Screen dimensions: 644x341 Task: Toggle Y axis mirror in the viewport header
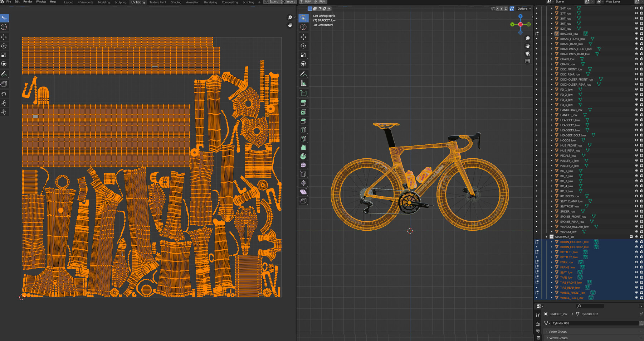(x=501, y=9)
